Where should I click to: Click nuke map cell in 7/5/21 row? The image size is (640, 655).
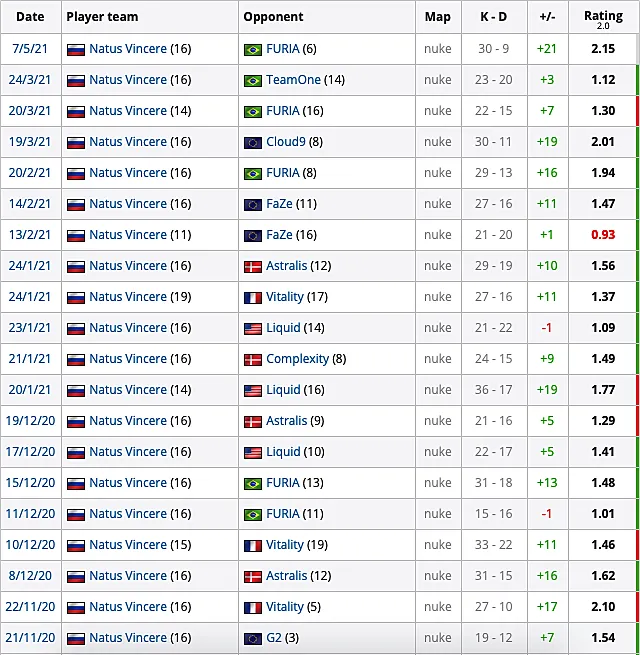pos(438,48)
